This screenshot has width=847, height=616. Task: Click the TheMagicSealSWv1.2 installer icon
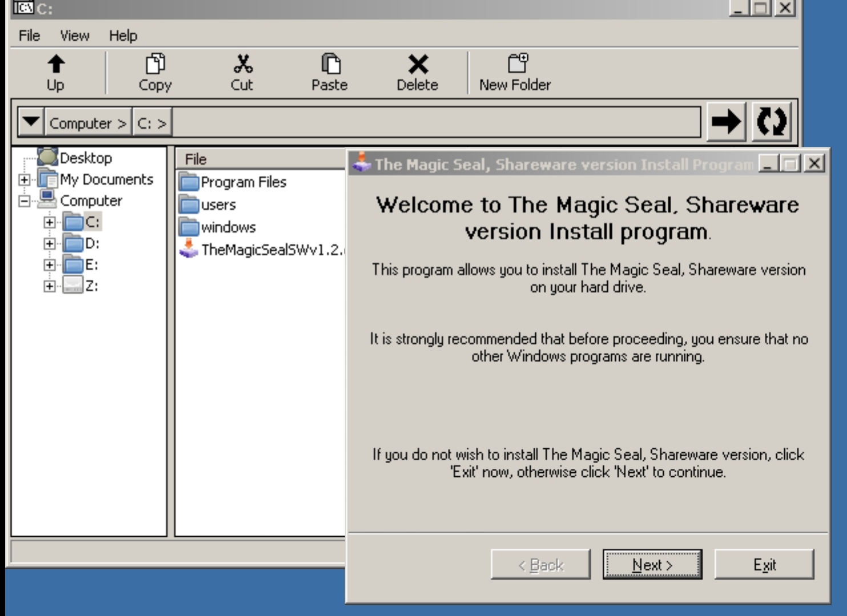[189, 249]
